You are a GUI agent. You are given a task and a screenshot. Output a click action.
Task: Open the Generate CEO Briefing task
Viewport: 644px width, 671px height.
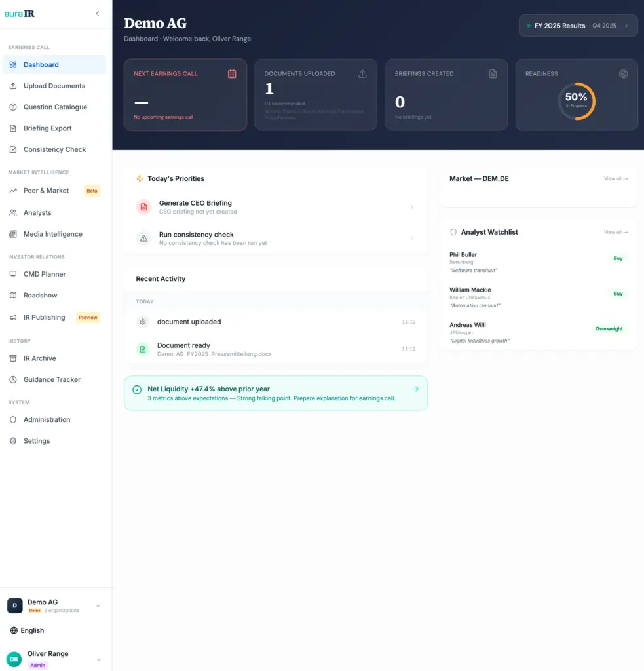pos(276,206)
